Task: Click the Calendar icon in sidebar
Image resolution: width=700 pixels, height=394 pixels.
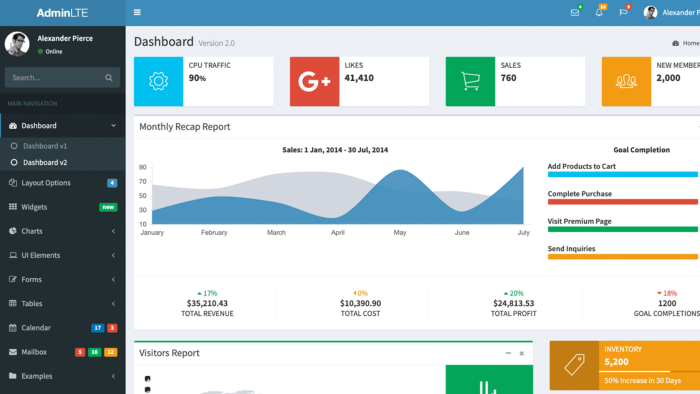Action: [13, 328]
